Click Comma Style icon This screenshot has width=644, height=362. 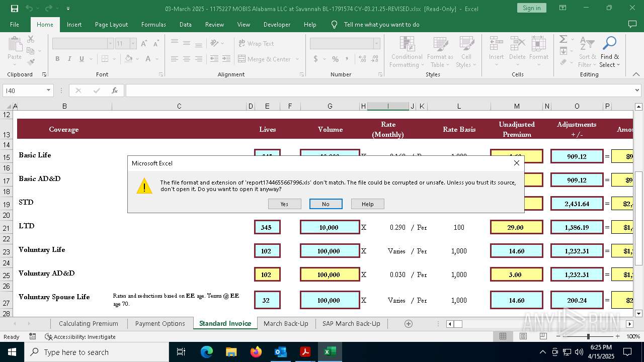[347, 59]
